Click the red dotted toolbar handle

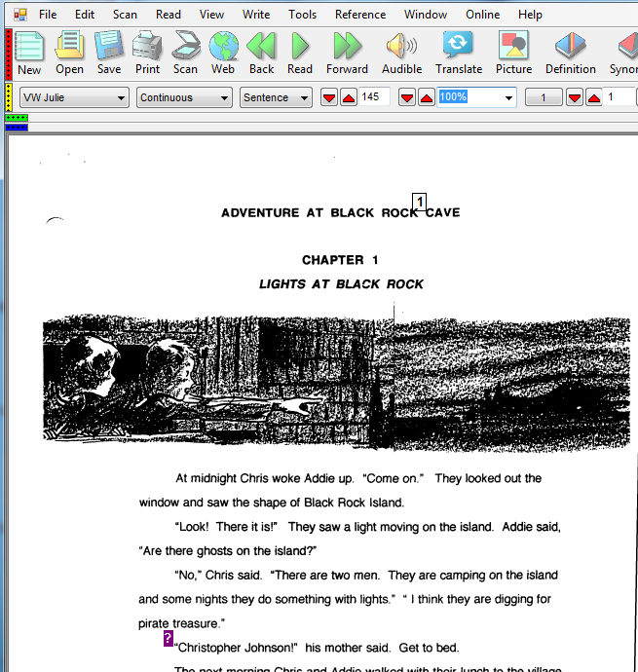click(9, 55)
